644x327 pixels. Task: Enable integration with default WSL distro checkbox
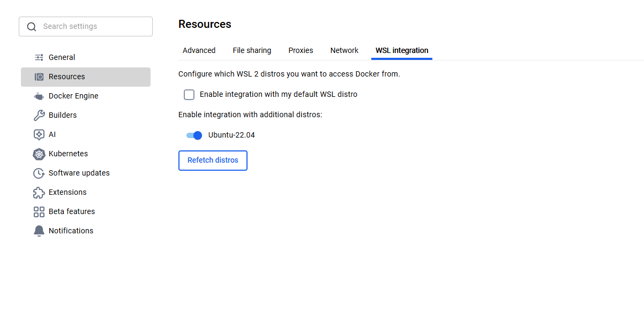click(x=189, y=95)
